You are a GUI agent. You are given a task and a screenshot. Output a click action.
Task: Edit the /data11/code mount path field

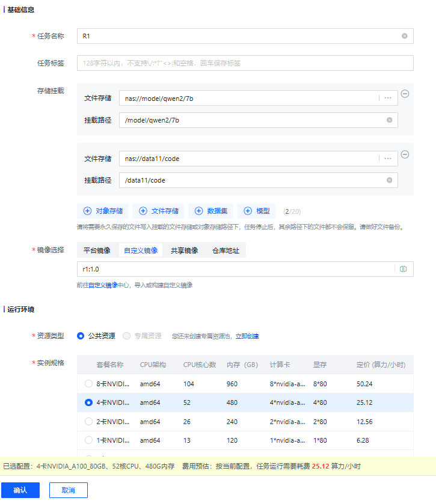[259, 180]
